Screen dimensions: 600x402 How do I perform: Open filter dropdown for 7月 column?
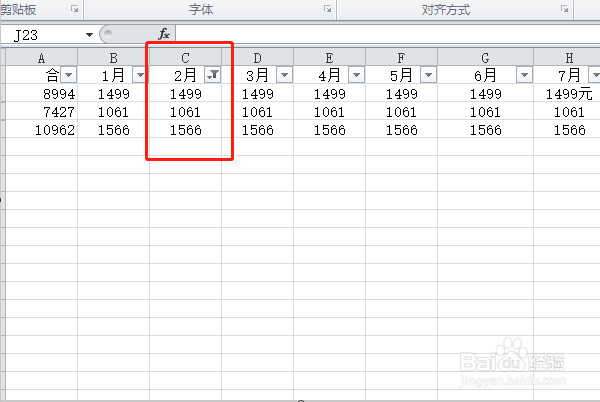click(595, 75)
